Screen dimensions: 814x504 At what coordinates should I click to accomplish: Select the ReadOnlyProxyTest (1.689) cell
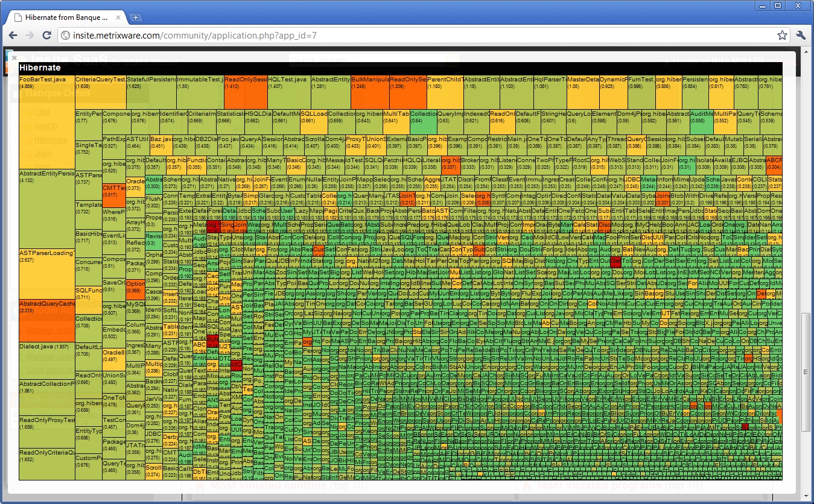pyautogui.click(x=47, y=432)
